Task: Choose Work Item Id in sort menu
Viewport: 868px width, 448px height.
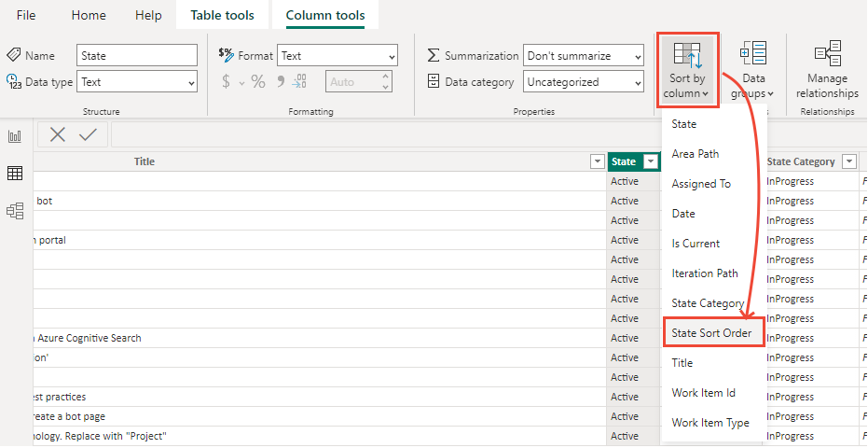Action: click(x=714, y=393)
